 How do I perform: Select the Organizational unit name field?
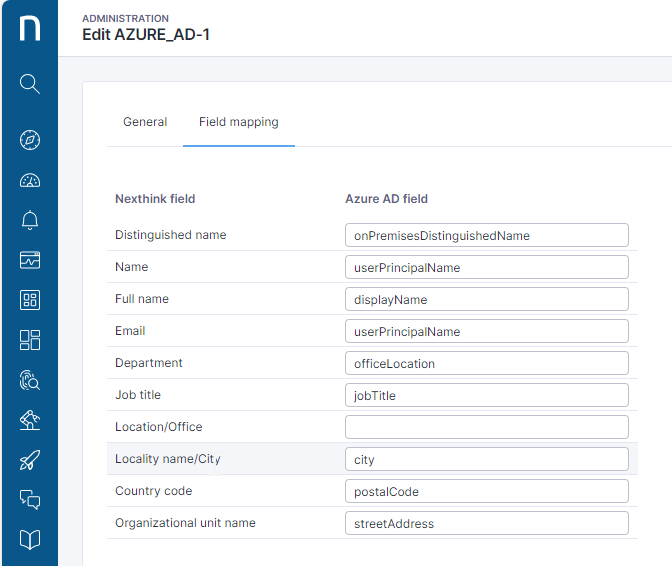(x=486, y=523)
